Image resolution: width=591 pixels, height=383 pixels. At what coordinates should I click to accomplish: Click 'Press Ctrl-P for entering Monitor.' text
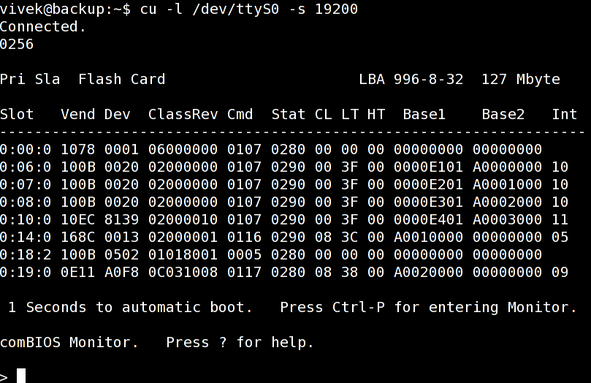coord(429,307)
